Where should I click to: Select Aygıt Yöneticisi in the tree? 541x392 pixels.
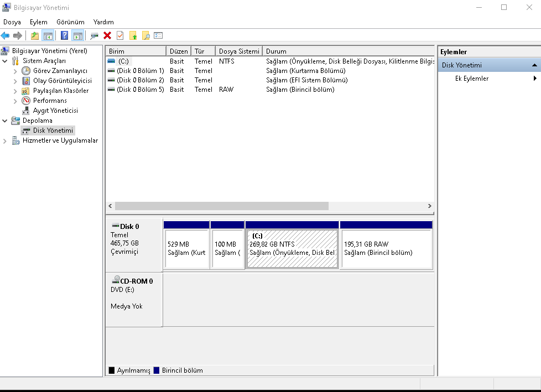tap(55, 111)
